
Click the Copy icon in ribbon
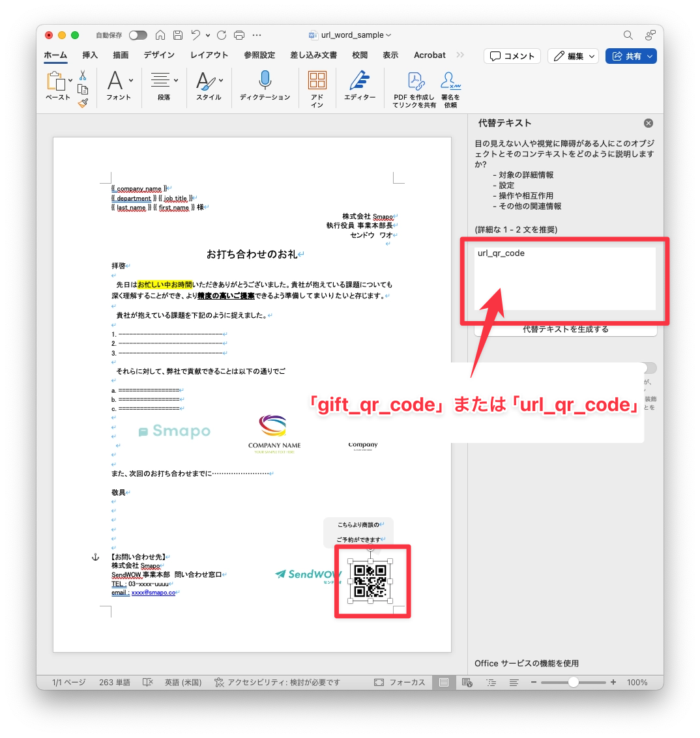click(x=83, y=89)
